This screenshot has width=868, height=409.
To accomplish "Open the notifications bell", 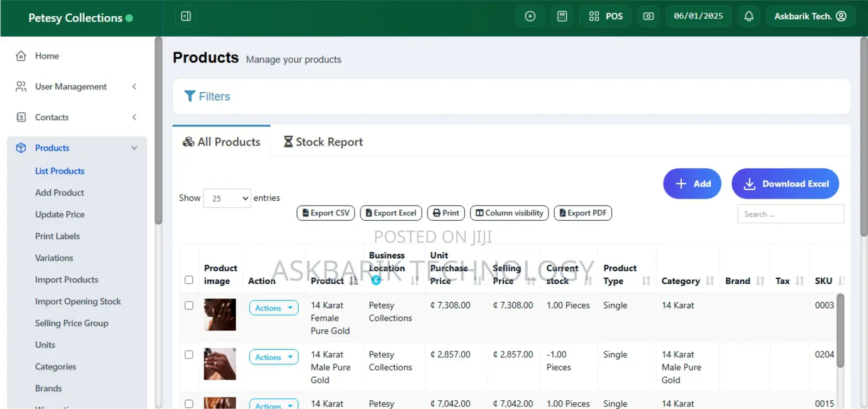I will click(x=749, y=16).
